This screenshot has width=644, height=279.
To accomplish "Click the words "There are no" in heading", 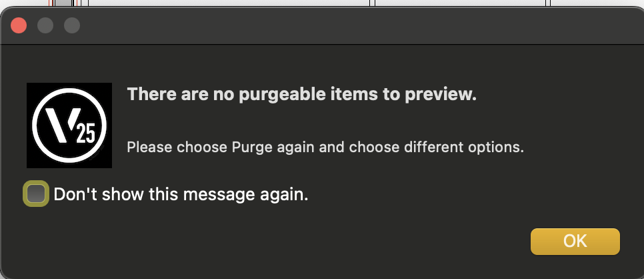I will [171, 95].
